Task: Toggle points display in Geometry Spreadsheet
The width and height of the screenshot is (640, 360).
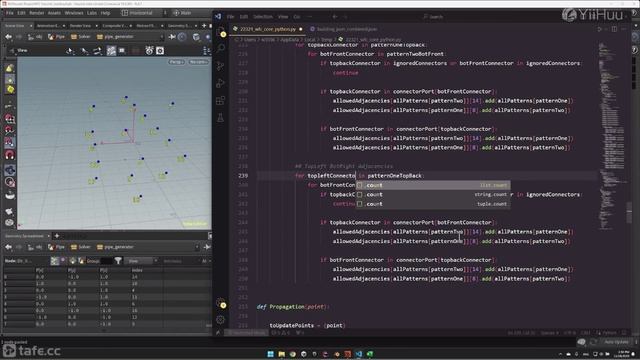Action: pyautogui.click(x=55, y=260)
